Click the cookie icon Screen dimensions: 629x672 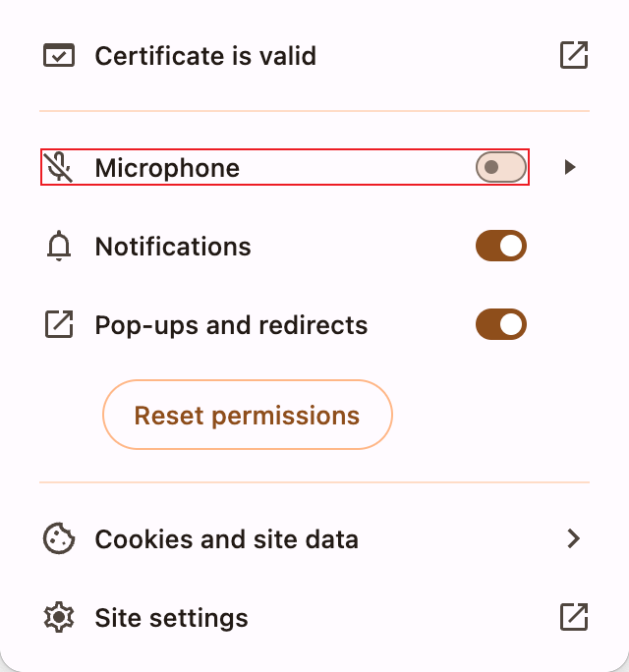[x=59, y=538]
